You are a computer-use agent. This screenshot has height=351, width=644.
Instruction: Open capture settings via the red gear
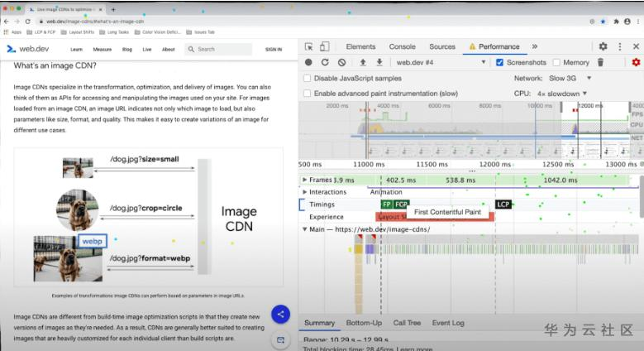tap(636, 62)
